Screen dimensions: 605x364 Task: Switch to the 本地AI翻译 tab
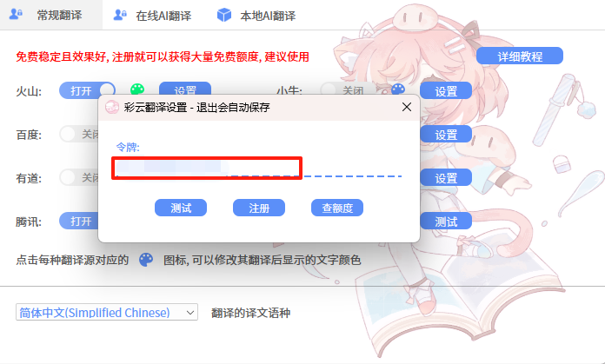pyautogui.click(x=257, y=16)
